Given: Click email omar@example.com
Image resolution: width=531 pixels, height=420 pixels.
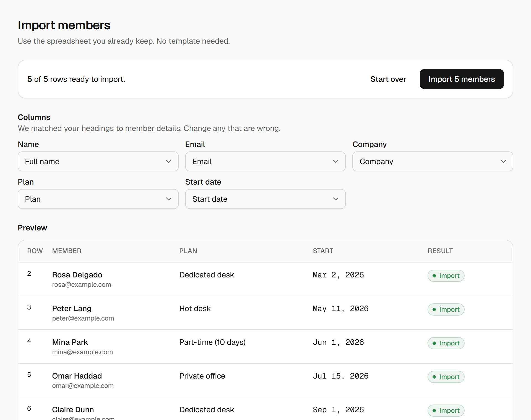Looking at the screenshot, I should point(83,386).
